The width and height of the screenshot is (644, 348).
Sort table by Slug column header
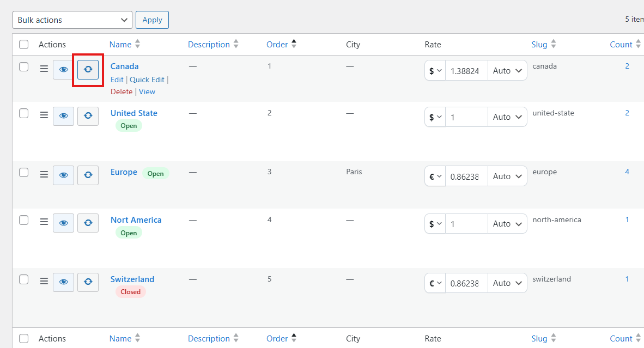click(x=539, y=45)
